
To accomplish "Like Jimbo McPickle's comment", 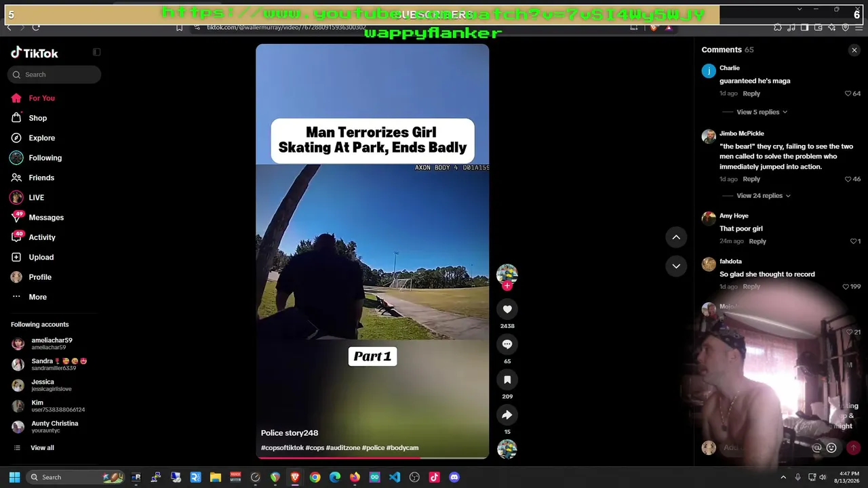I will (x=848, y=179).
